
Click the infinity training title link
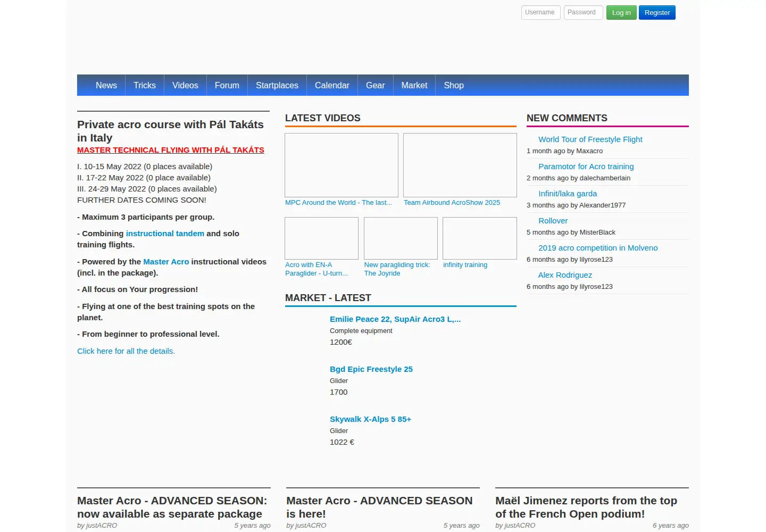(465, 265)
